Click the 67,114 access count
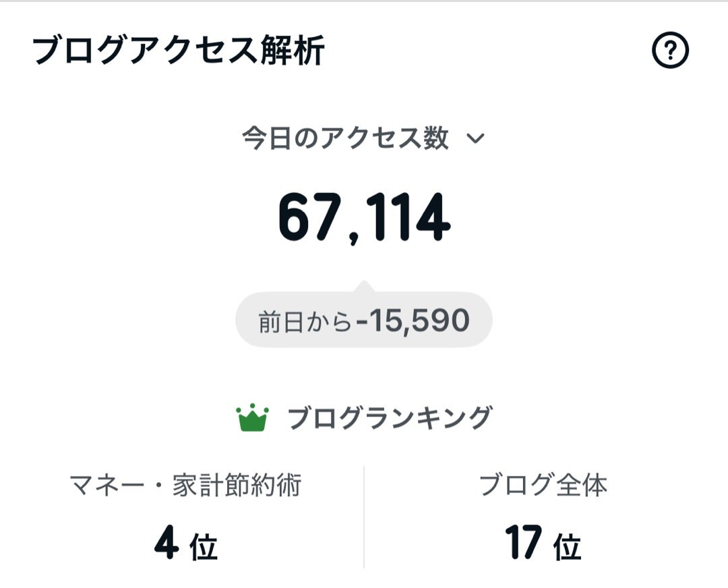728x588 pixels. click(x=364, y=218)
